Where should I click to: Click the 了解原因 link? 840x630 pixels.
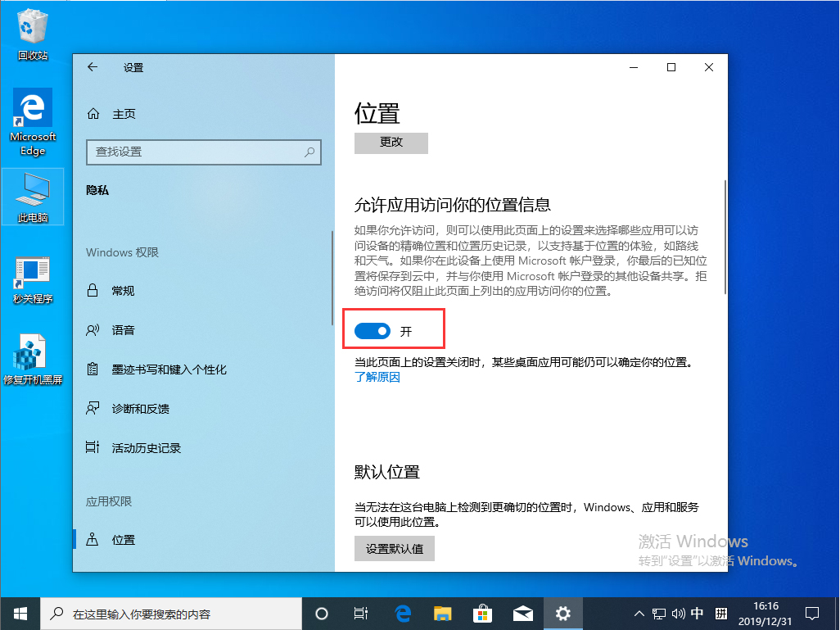point(377,376)
